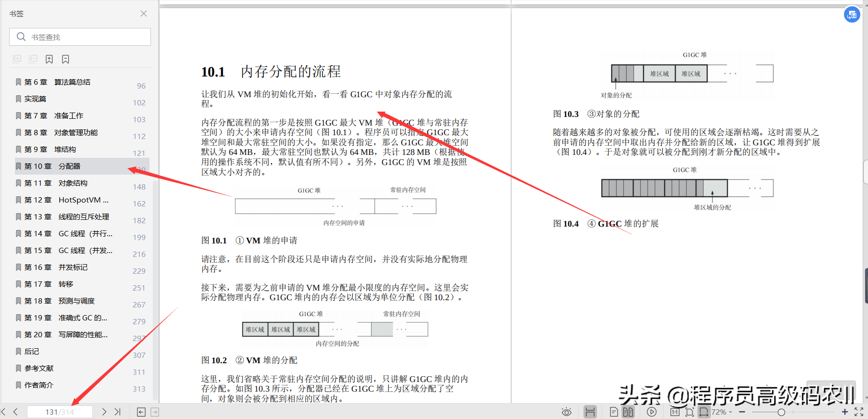Open bookmark 第 17 章 转移

click(x=49, y=284)
